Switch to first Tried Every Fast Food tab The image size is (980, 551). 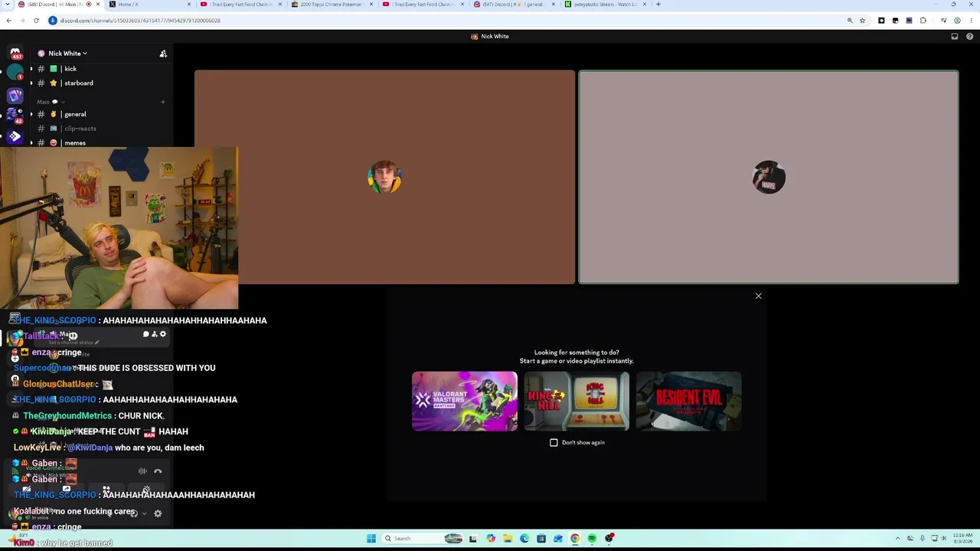pos(240,5)
